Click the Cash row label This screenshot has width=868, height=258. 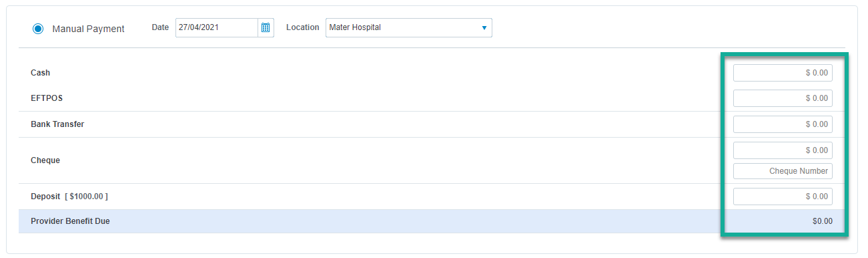coord(40,73)
